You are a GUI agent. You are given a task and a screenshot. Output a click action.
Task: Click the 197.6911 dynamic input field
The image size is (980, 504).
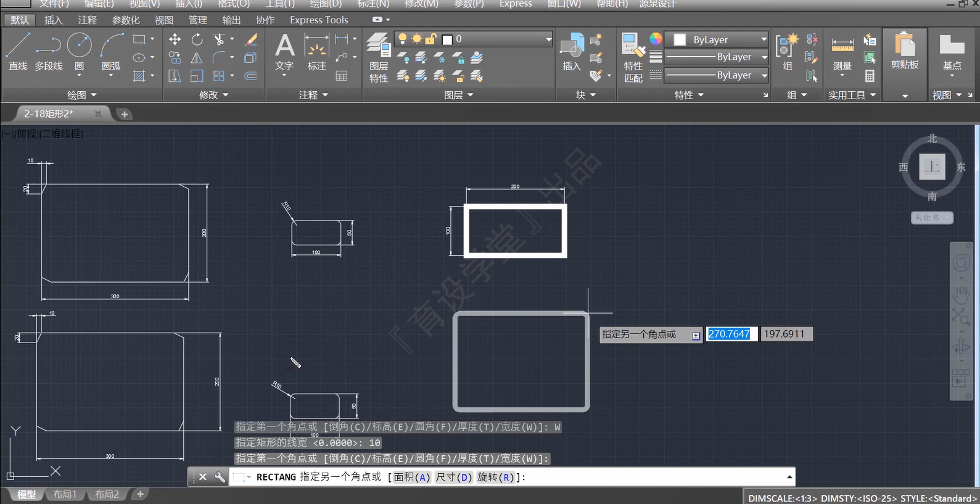coord(787,334)
